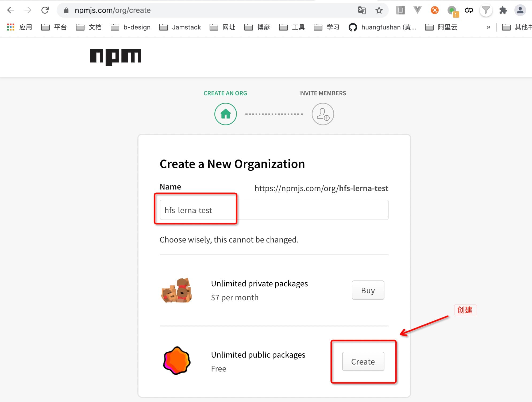Go back with the browser back arrow
Image resolution: width=532 pixels, height=402 pixels.
(x=11, y=10)
